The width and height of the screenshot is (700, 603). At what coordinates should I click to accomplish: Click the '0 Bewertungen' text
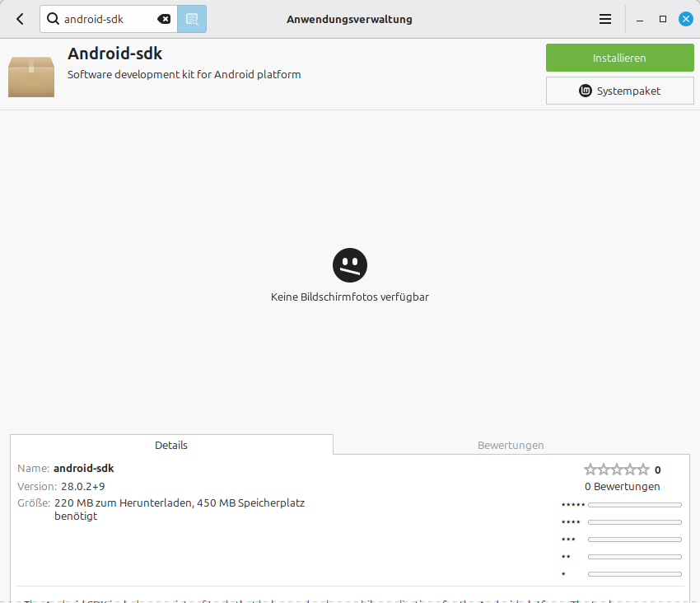[x=623, y=486]
